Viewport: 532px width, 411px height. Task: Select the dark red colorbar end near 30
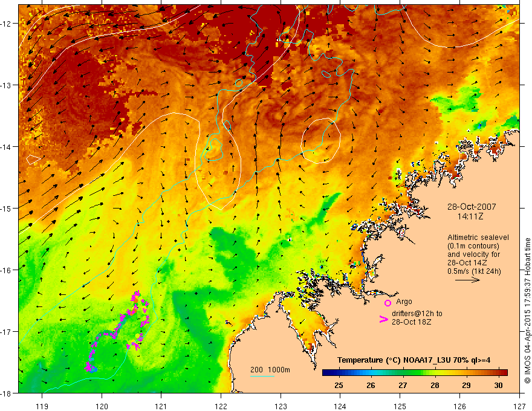point(503,373)
